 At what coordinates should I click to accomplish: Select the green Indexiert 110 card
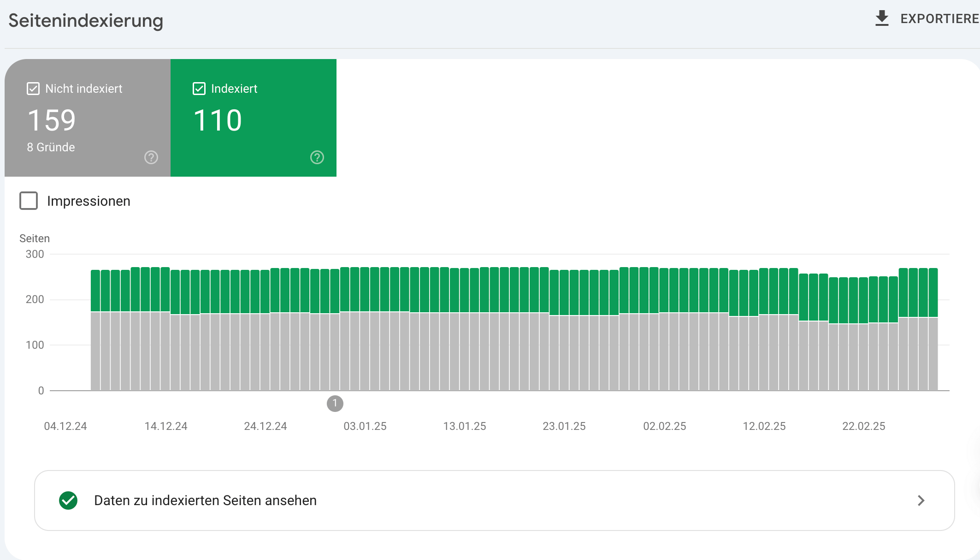[x=254, y=118]
